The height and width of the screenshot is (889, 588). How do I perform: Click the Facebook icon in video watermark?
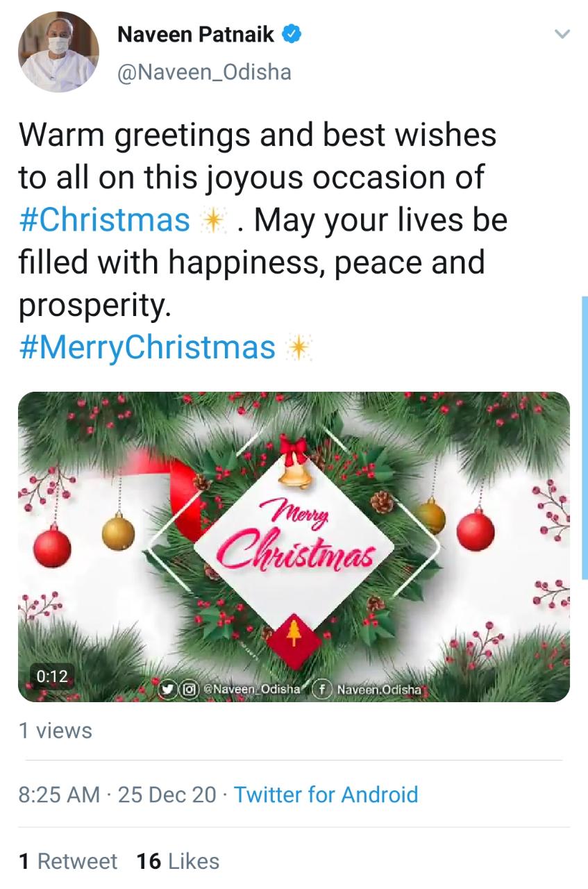coord(321,689)
